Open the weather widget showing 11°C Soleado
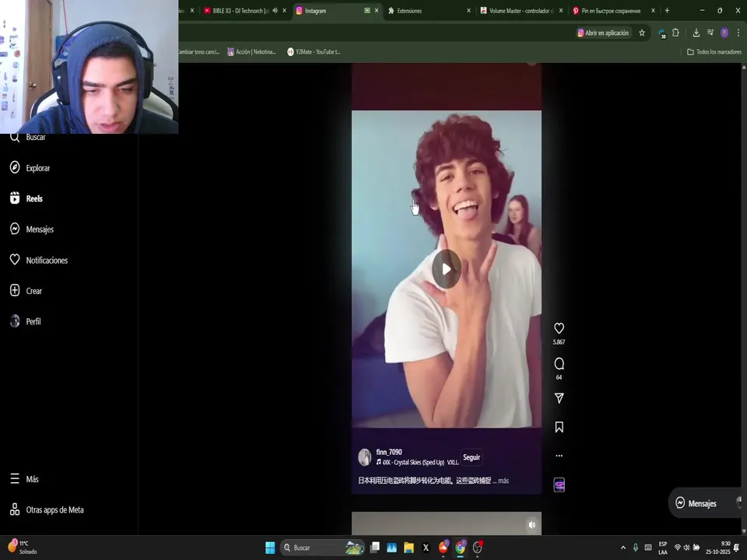 tap(23, 548)
